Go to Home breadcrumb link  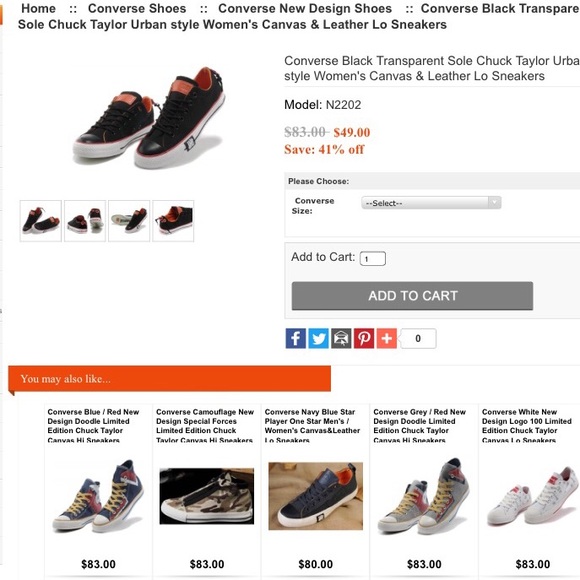[38, 8]
